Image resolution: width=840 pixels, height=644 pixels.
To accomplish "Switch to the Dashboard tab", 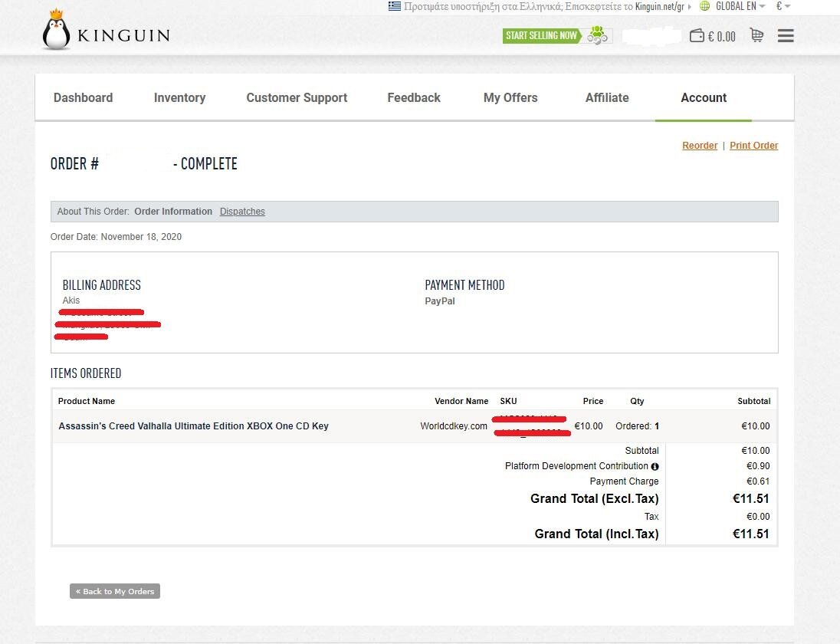I will (83, 97).
